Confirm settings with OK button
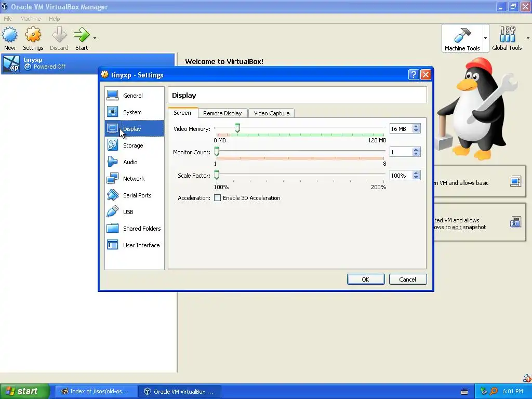532x399 pixels. pos(366,279)
